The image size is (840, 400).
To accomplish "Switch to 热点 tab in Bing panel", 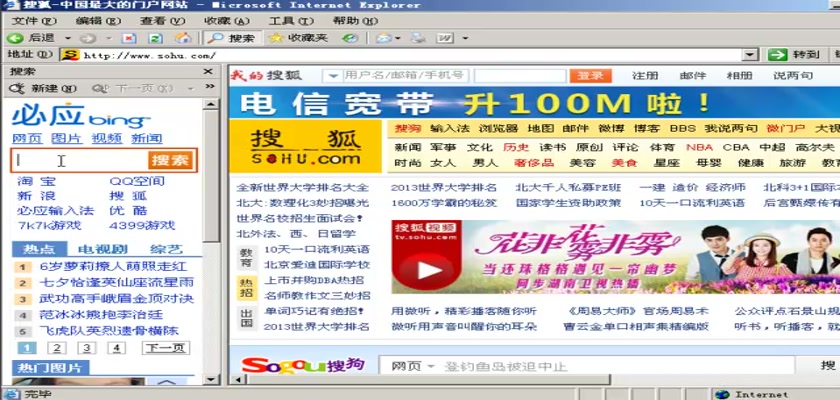I will tap(40, 249).
